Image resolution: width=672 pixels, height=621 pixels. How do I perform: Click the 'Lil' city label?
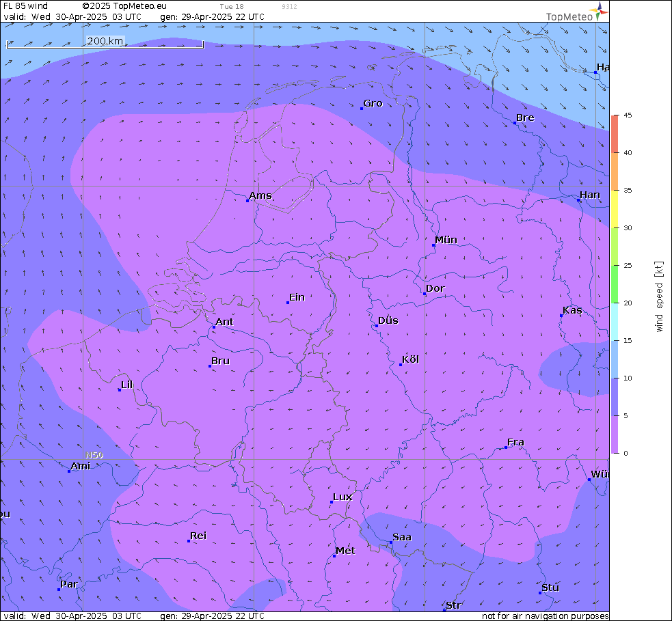[127, 385]
